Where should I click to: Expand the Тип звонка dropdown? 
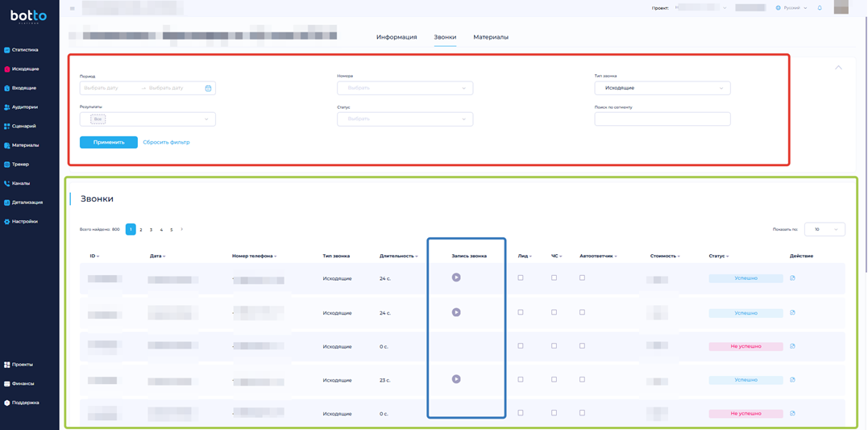[662, 88]
